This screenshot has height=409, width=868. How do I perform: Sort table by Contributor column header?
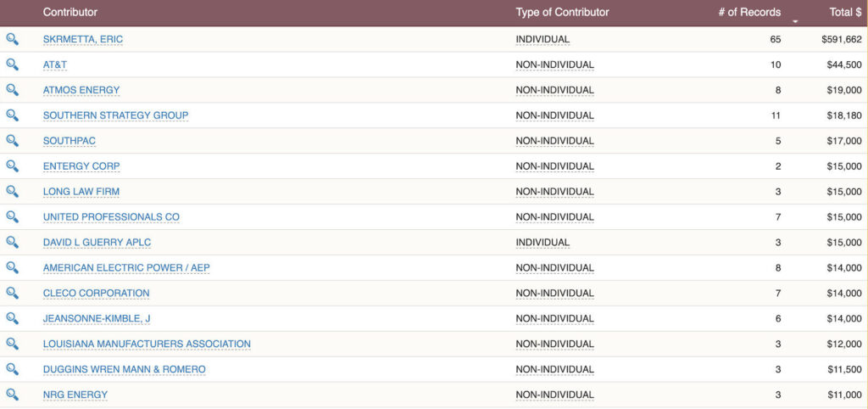click(70, 13)
